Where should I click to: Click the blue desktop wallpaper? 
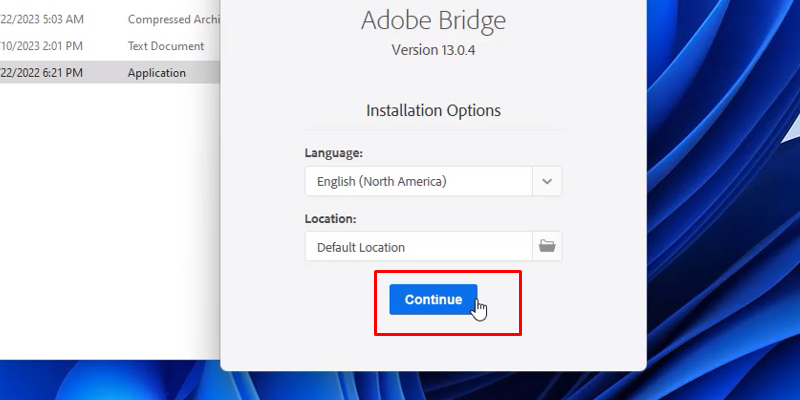coord(700,200)
